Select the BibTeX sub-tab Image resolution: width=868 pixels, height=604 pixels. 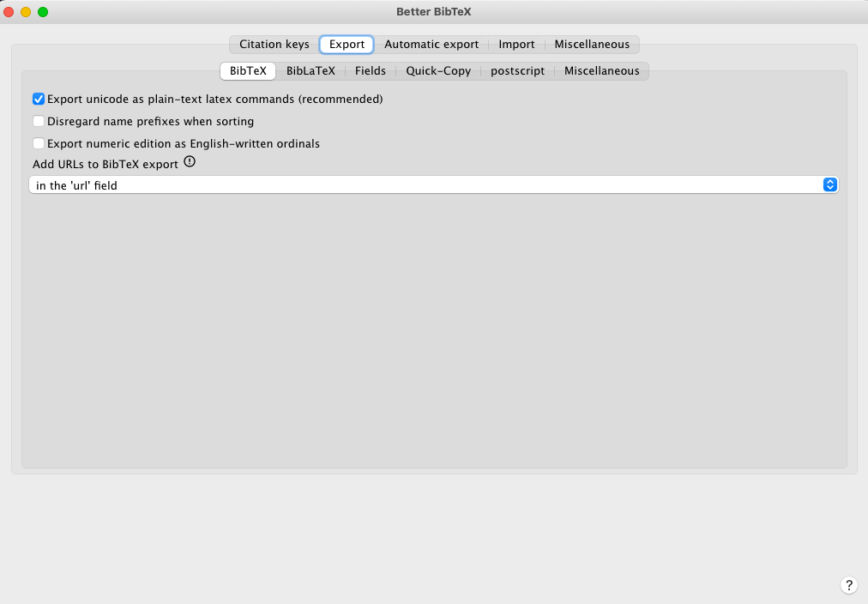click(x=248, y=71)
